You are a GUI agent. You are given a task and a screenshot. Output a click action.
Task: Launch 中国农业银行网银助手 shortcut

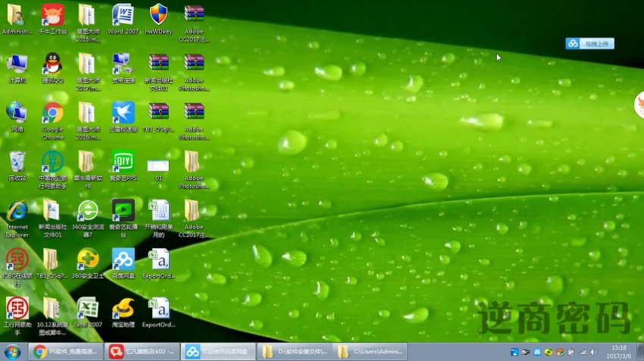tap(52, 169)
